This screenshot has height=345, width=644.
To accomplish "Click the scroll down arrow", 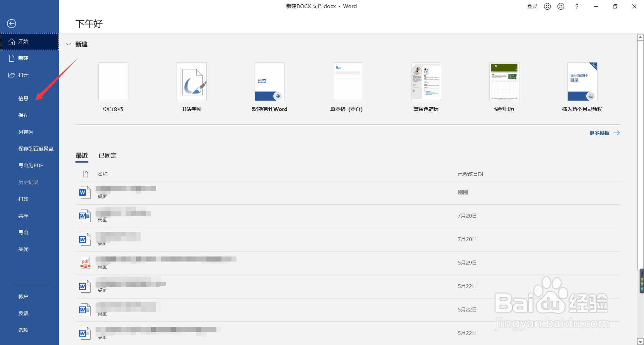I will 641,342.
